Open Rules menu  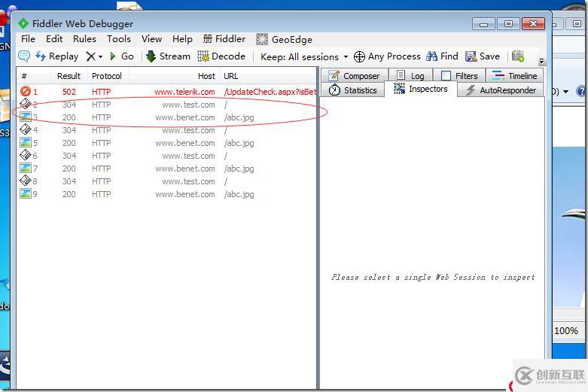coord(84,39)
